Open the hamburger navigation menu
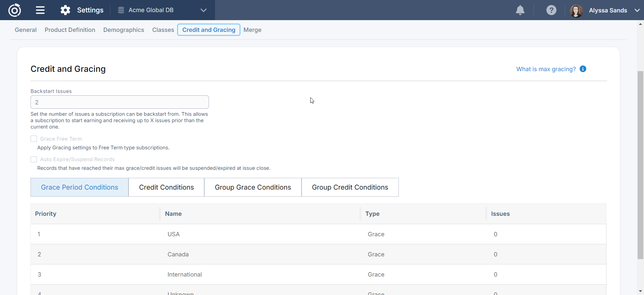Viewport: 644px width, 295px height. pyautogui.click(x=40, y=10)
